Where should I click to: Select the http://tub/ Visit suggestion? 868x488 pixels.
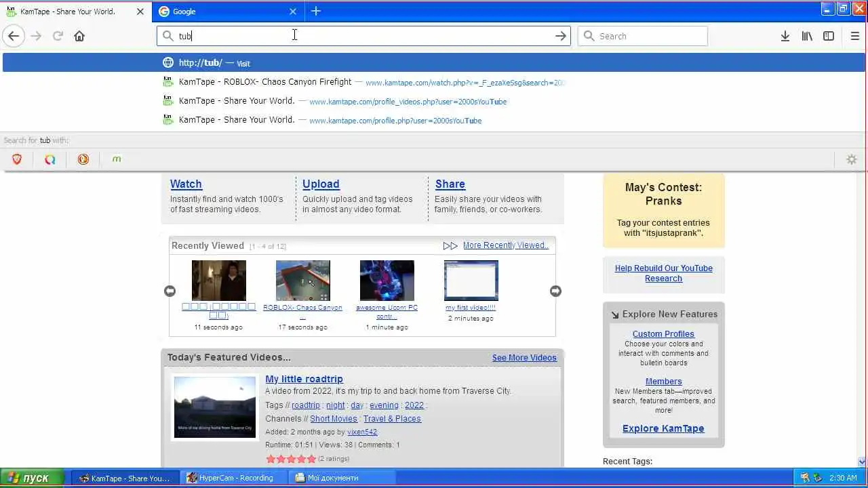point(434,62)
